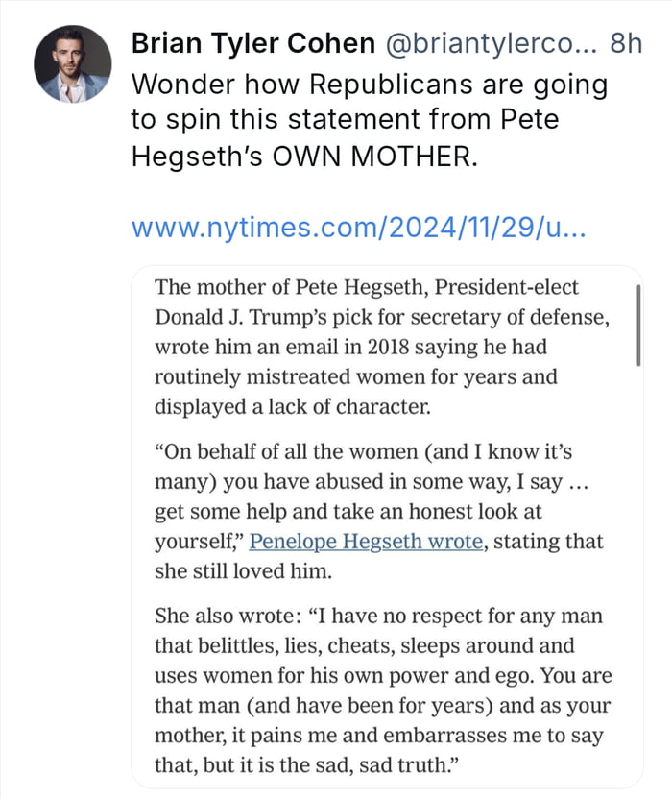
Task: Click the words "get some help"
Action: [207, 511]
